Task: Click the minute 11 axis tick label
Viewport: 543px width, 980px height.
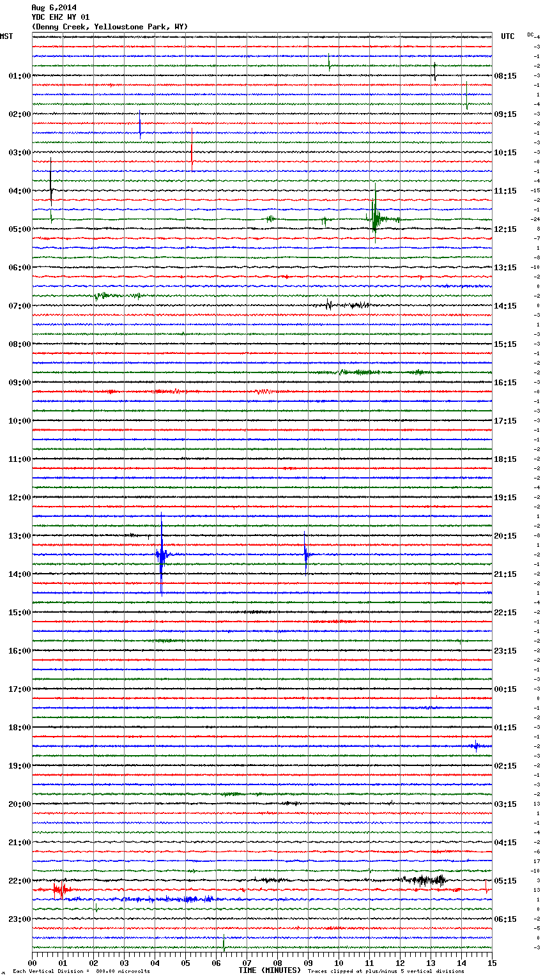Action: (x=369, y=963)
